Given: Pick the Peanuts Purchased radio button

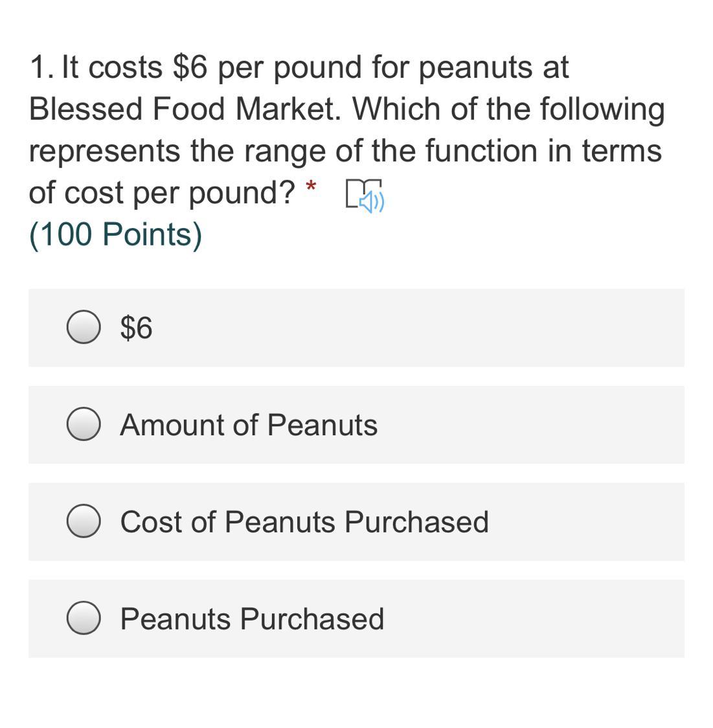Looking at the screenshot, I should pos(84,618).
